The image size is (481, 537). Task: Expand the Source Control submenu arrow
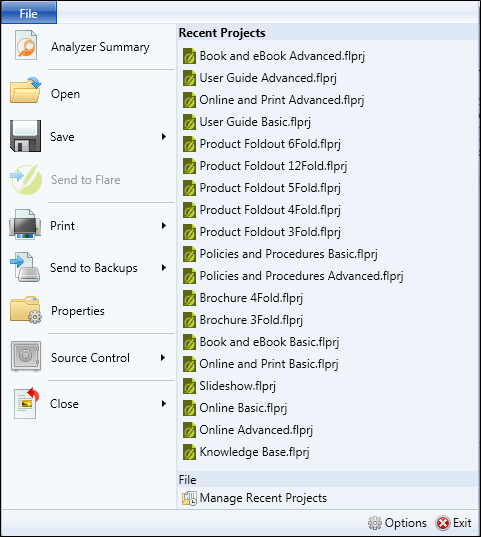pos(163,358)
